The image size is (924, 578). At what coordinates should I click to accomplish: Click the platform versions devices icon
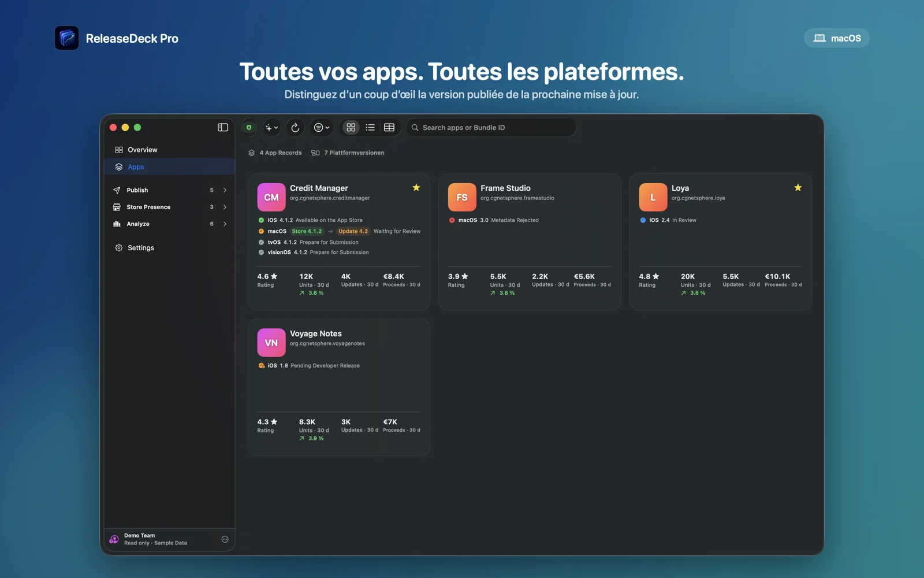[x=315, y=153]
